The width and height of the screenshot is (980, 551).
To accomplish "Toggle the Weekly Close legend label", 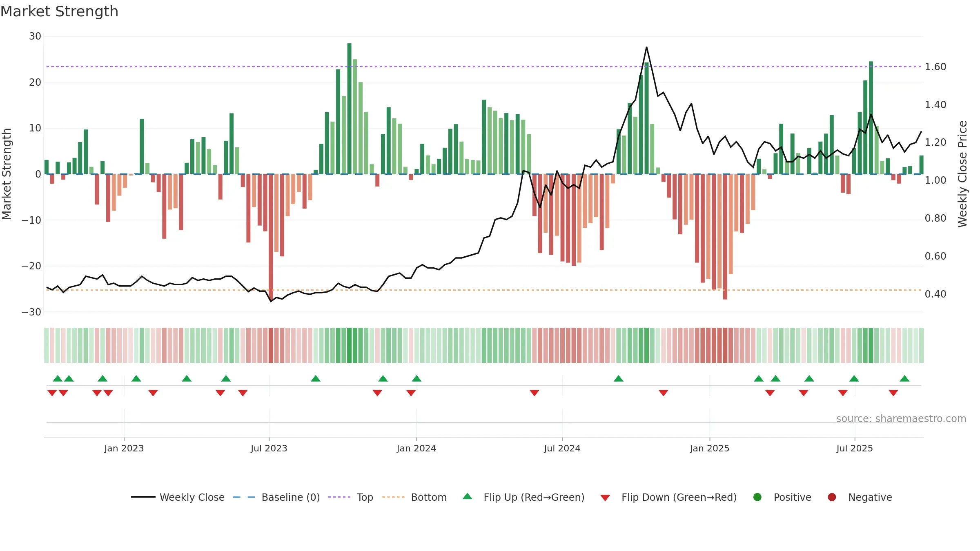I will coord(192,497).
